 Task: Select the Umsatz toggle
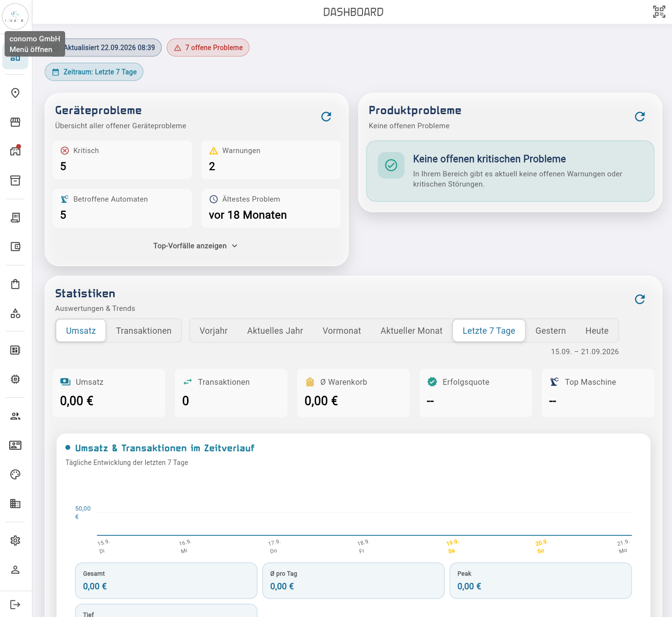point(81,331)
